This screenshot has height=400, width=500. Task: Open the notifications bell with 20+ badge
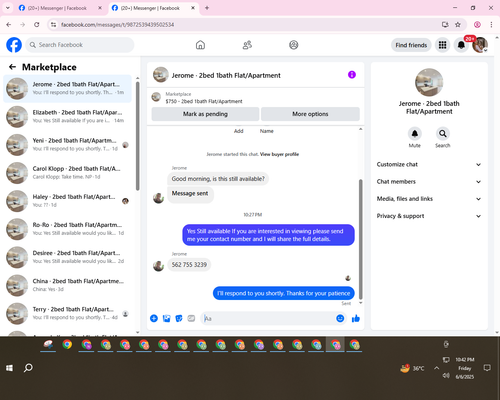(x=461, y=45)
